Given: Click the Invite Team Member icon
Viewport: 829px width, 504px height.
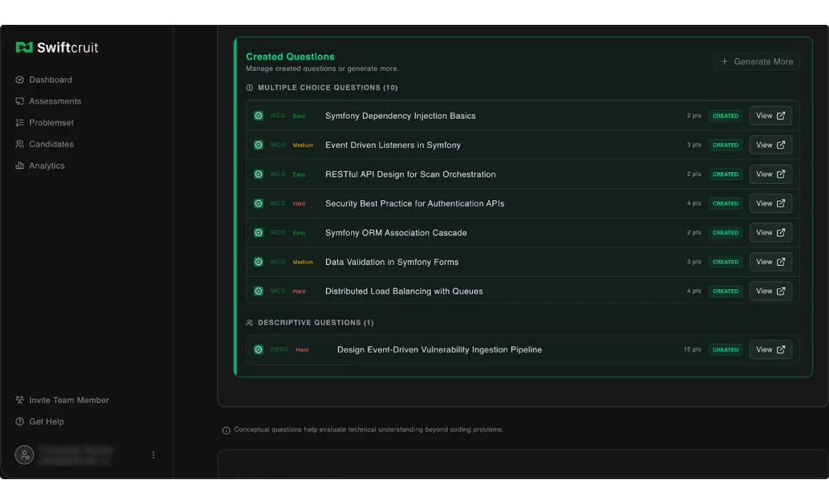Looking at the screenshot, I should (x=19, y=400).
